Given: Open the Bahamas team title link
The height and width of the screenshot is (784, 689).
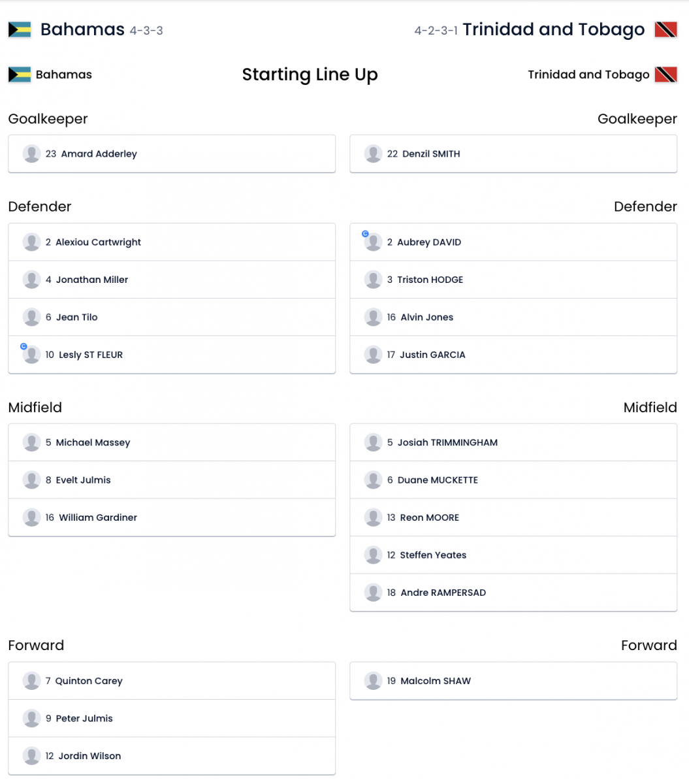Looking at the screenshot, I should [x=82, y=30].
